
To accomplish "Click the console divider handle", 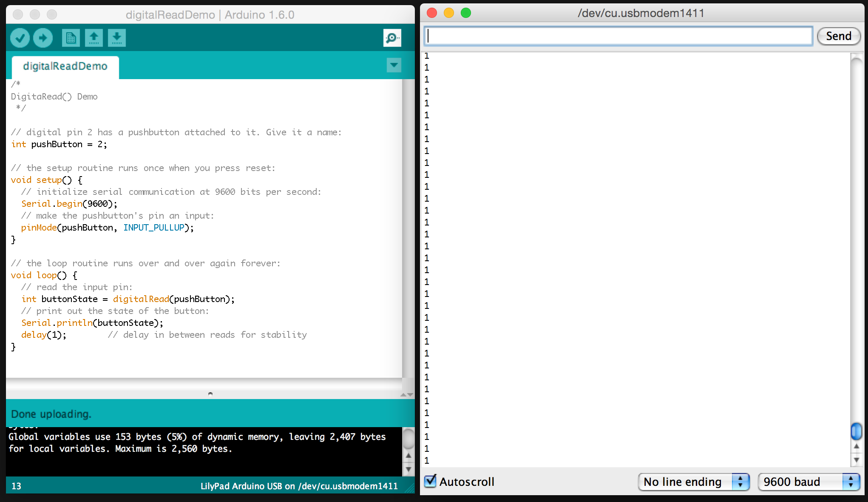I will click(x=210, y=394).
